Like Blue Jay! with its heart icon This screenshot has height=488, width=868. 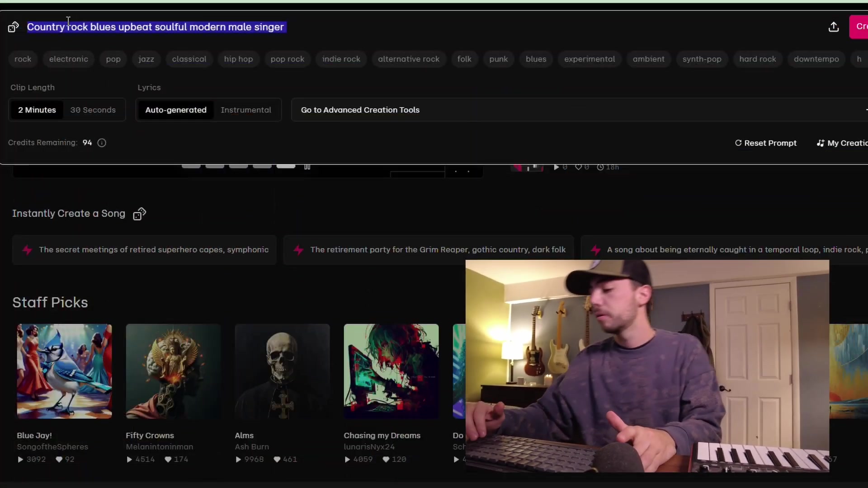(59, 460)
